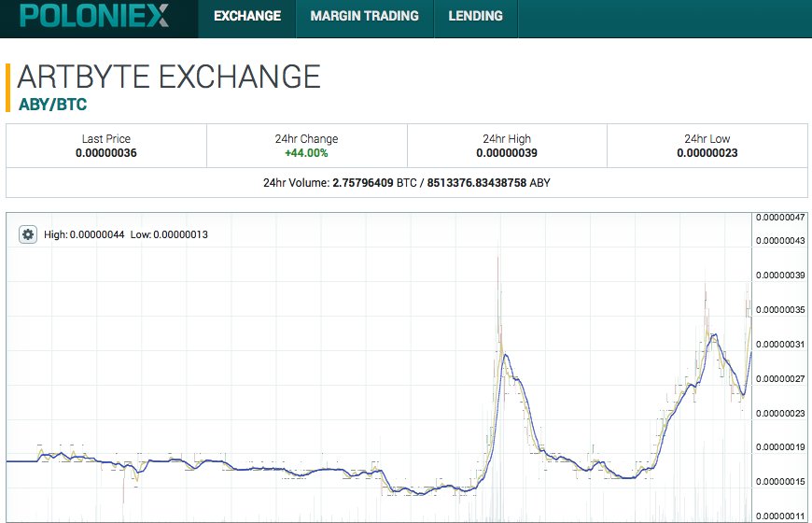The height and width of the screenshot is (523, 812).
Task: Click the 0.00000031 price axis label
Action: coord(780,345)
